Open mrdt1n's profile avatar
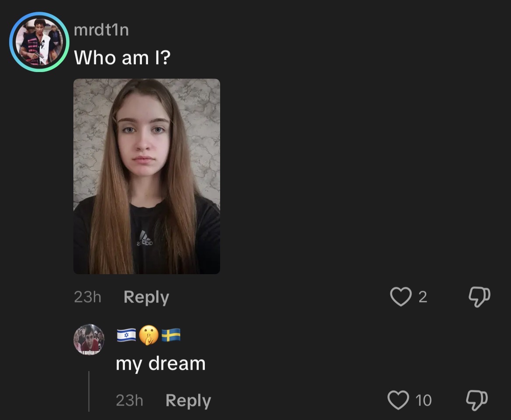Viewport: 511px width, 420px height. (39, 42)
